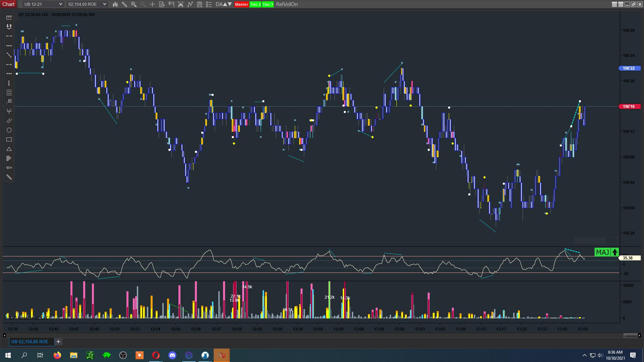Enable the crosshair cursor
The width and height of the screenshot is (644, 362).
153,4
